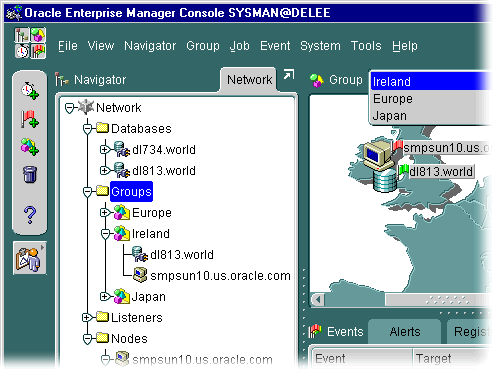Collapse the Databases folder
This screenshot has width=498, height=375.
click(x=87, y=129)
